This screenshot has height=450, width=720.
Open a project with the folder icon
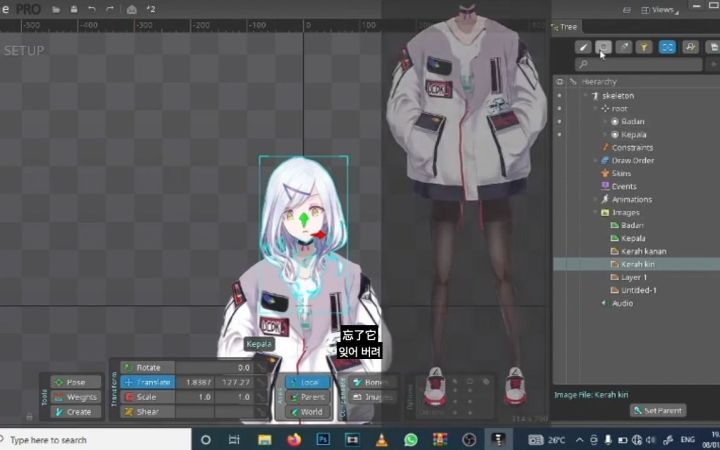click(x=56, y=9)
